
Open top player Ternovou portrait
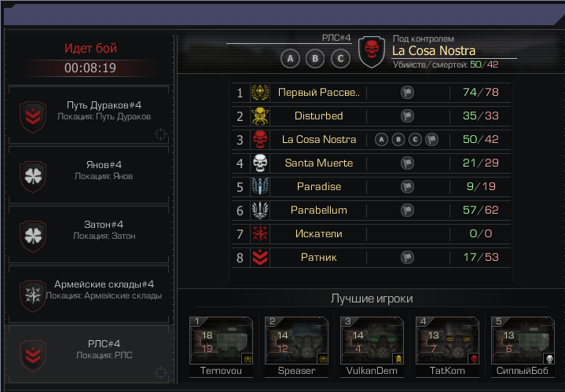pyautogui.click(x=221, y=341)
